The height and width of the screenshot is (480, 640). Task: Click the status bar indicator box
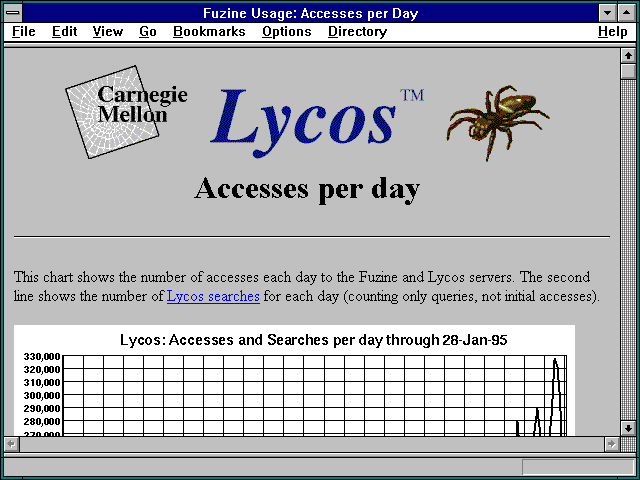click(578, 467)
